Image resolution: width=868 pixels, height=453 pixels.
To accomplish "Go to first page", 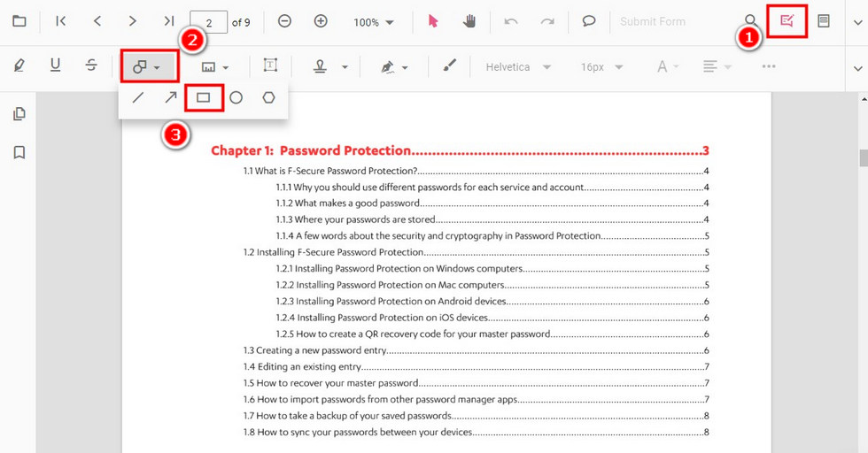I will tap(61, 21).
